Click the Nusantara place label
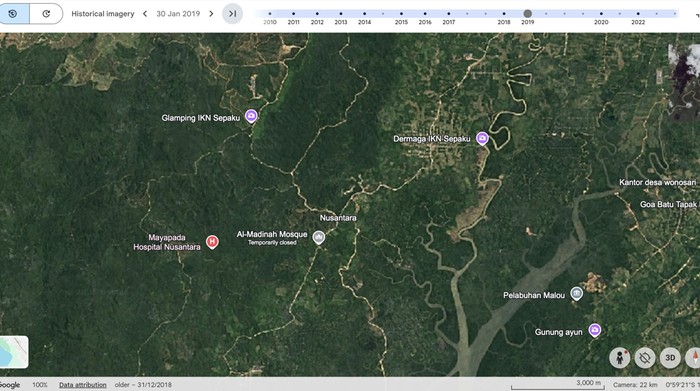The image size is (700, 391). click(338, 218)
